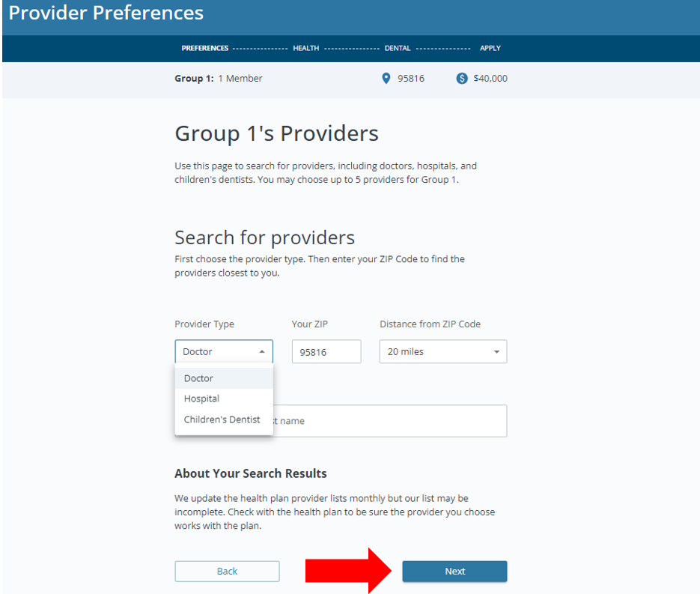The image size is (700, 594).
Task: Open the Provider Type dropdown
Action: 224,351
